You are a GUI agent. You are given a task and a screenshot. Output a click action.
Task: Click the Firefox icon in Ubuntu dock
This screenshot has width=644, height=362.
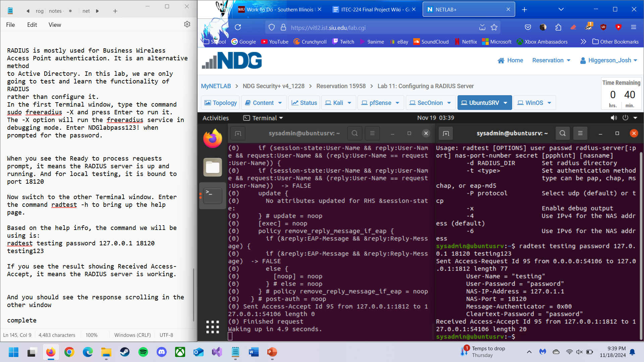[213, 139]
